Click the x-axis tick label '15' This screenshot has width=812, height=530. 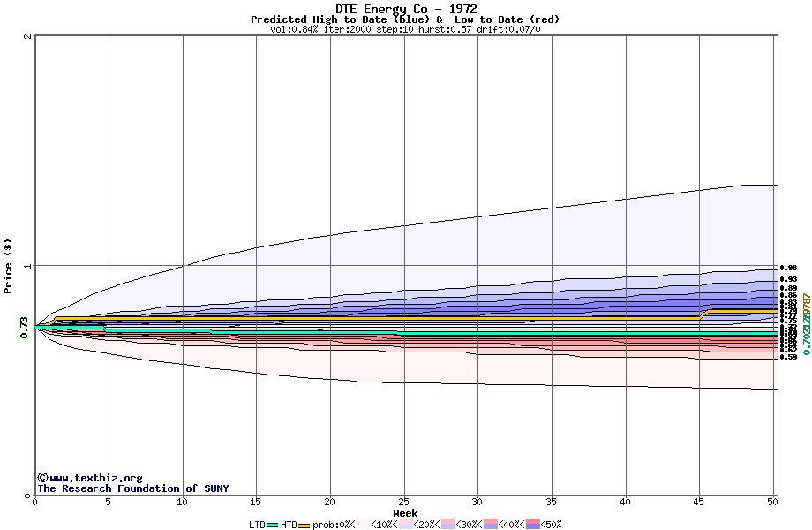(256, 502)
